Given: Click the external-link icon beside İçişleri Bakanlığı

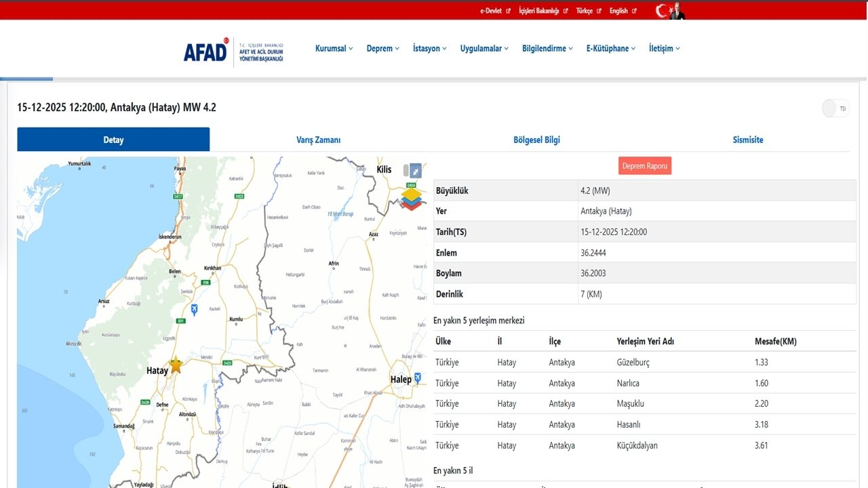Looking at the screenshot, I should (566, 10).
